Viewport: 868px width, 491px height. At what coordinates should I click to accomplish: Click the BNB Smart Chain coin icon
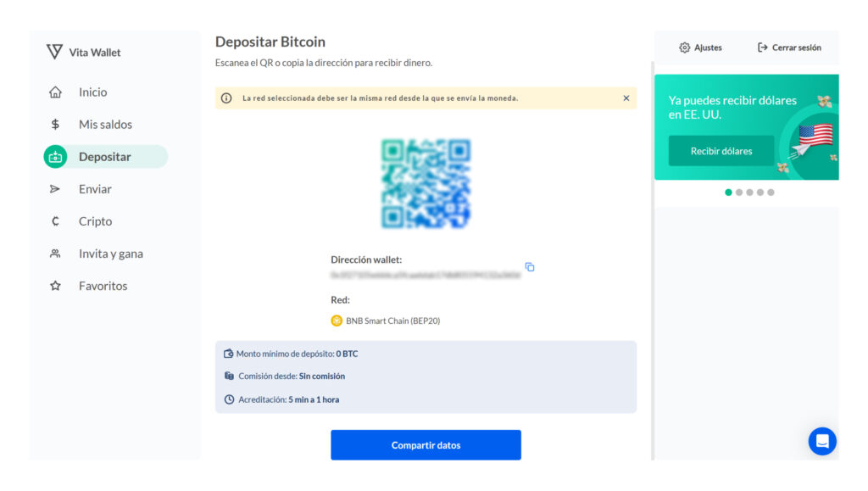click(337, 321)
